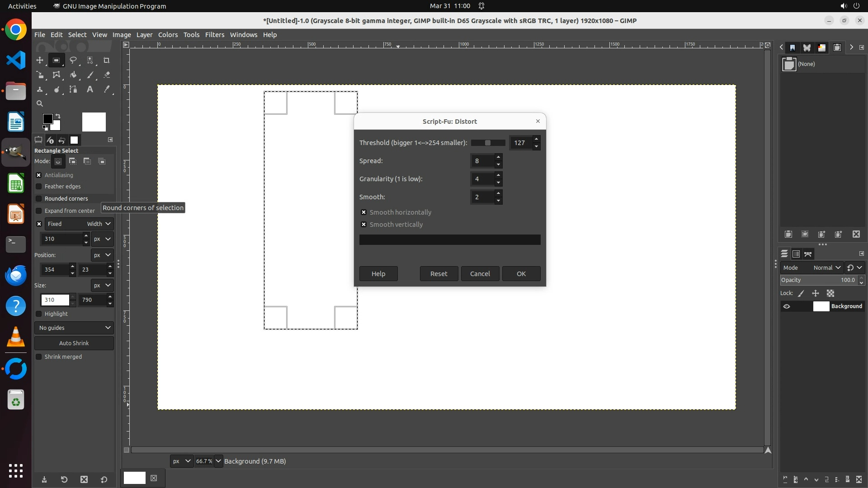Open the Colors menu
Screen dimensions: 868x488
pyautogui.click(x=168, y=35)
